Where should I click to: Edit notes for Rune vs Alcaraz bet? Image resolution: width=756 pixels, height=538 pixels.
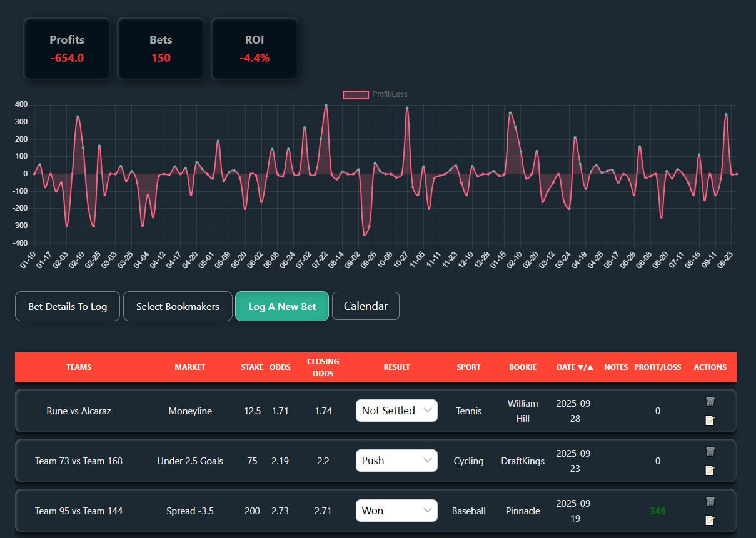coord(710,420)
